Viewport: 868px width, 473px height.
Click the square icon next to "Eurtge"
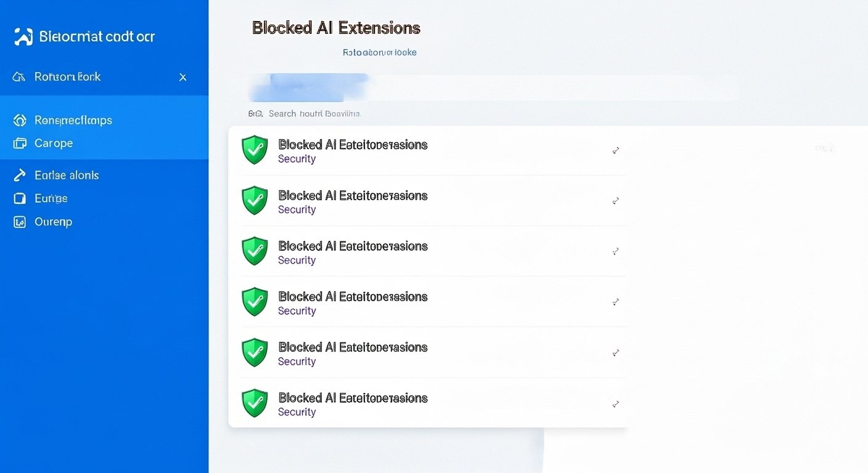click(x=20, y=198)
